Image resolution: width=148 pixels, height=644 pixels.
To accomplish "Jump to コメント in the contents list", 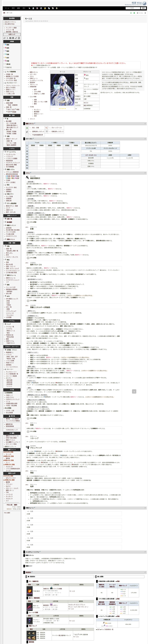I will click(32, 119).
